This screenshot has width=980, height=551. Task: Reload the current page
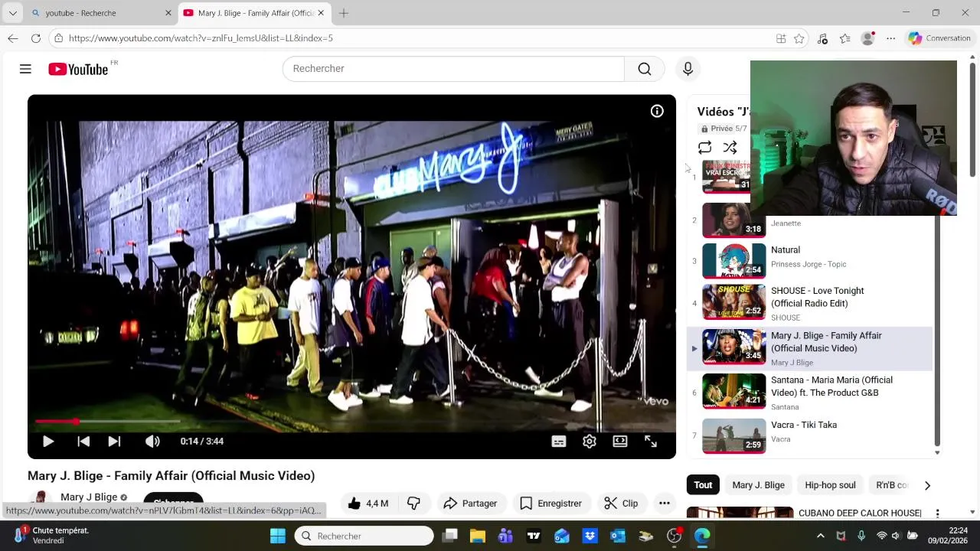tap(36, 38)
